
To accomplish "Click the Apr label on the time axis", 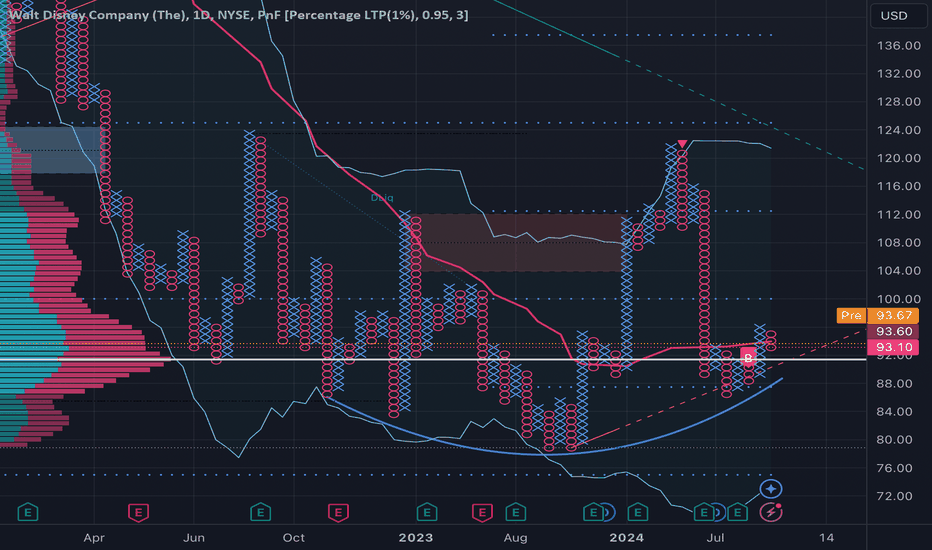I will coord(94,538).
